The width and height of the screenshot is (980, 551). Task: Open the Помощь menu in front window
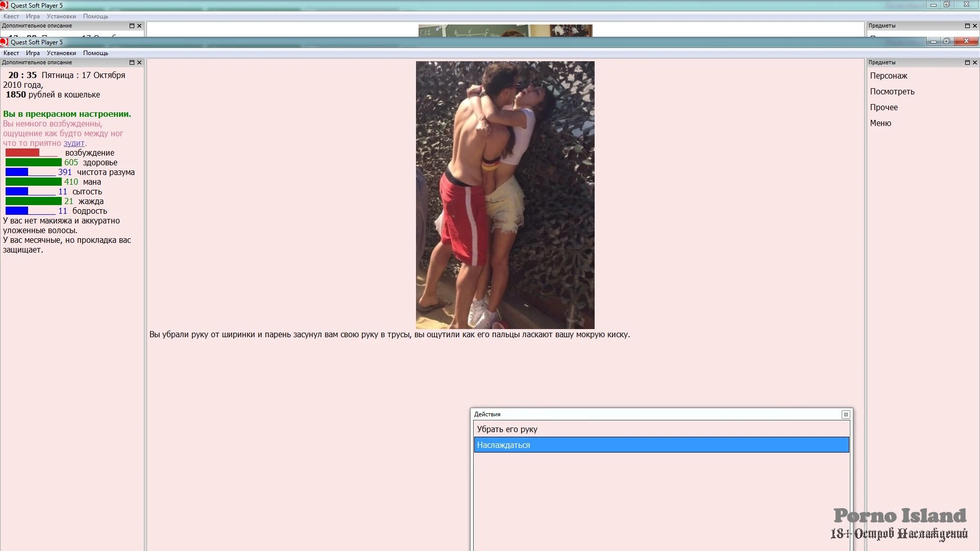(x=95, y=53)
